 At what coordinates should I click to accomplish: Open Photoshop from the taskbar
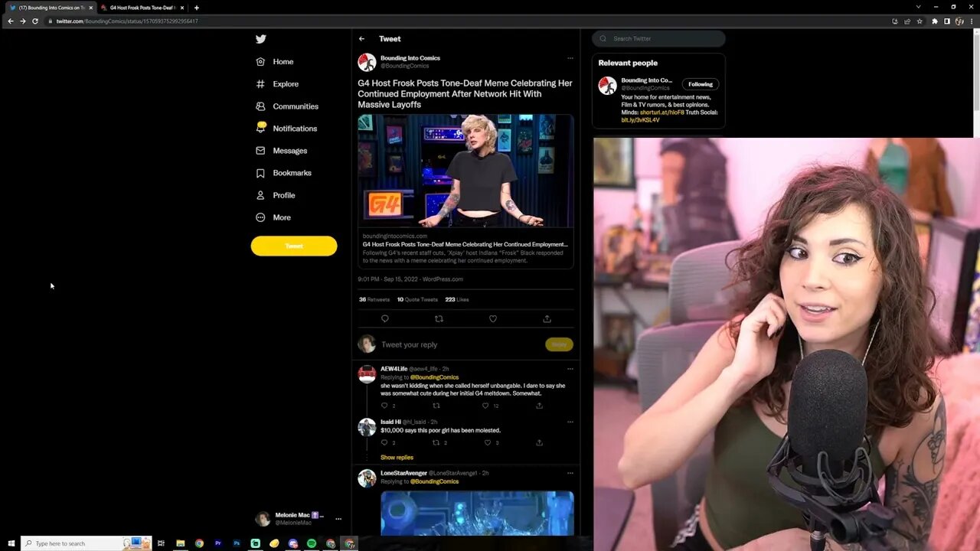pyautogui.click(x=237, y=543)
